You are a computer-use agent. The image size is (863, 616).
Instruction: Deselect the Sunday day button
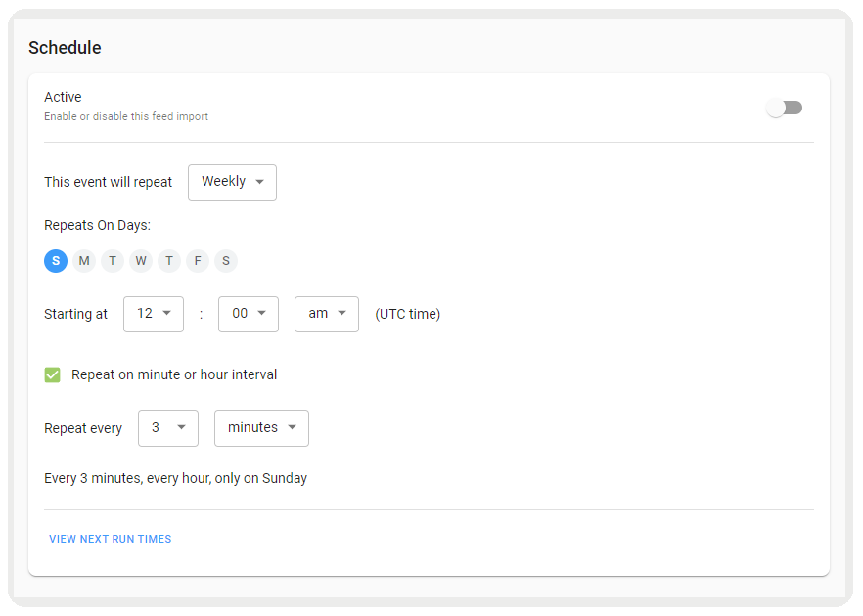tap(56, 261)
